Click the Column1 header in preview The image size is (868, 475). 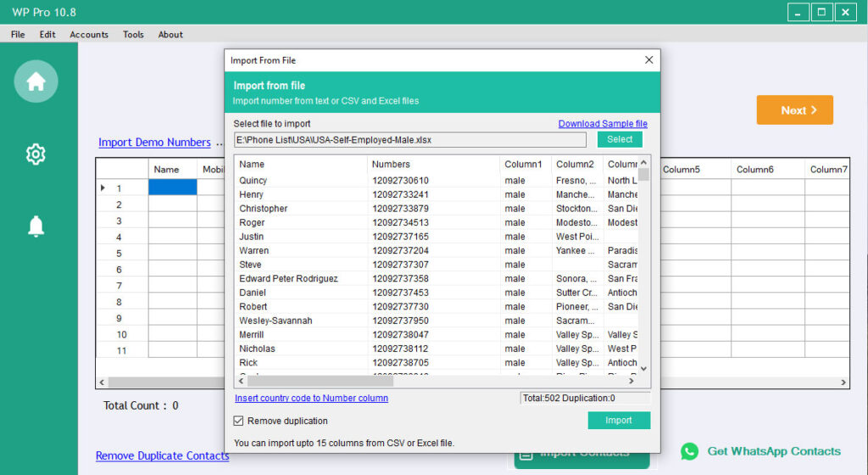pyautogui.click(x=526, y=165)
